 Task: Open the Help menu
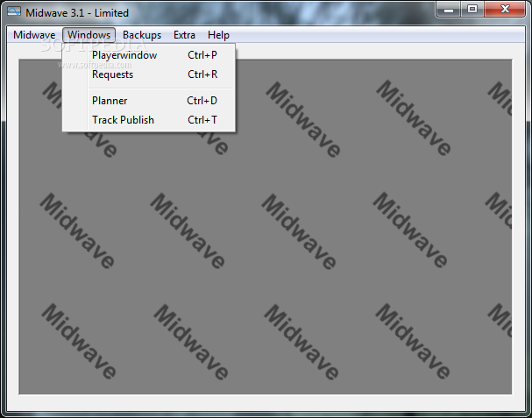click(x=218, y=35)
